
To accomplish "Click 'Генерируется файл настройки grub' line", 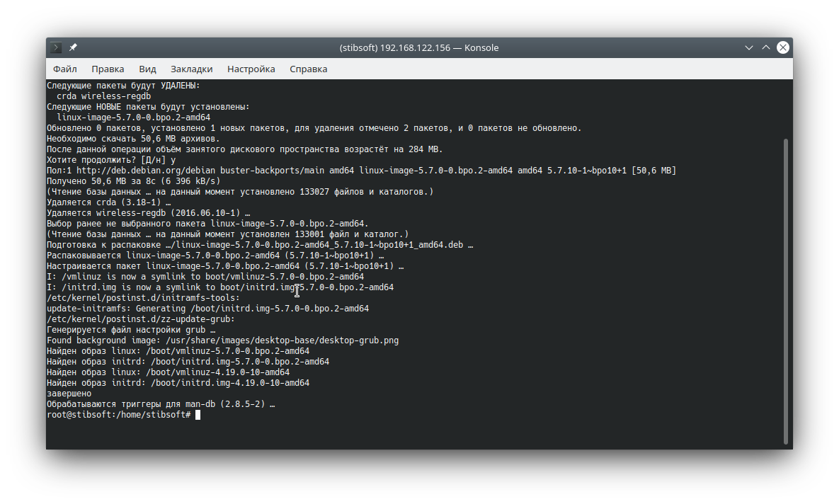I will [x=131, y=330].
